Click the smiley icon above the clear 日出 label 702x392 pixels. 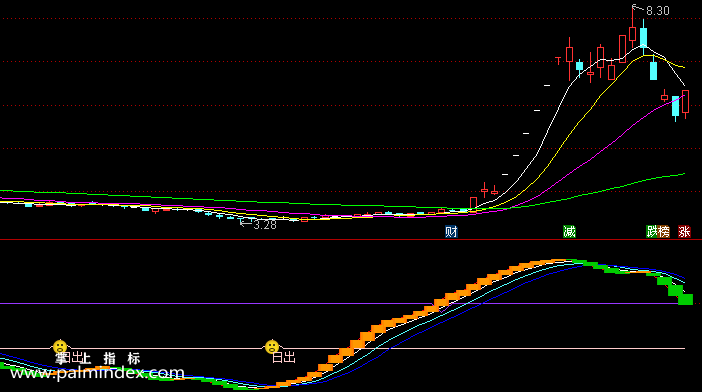272,347
